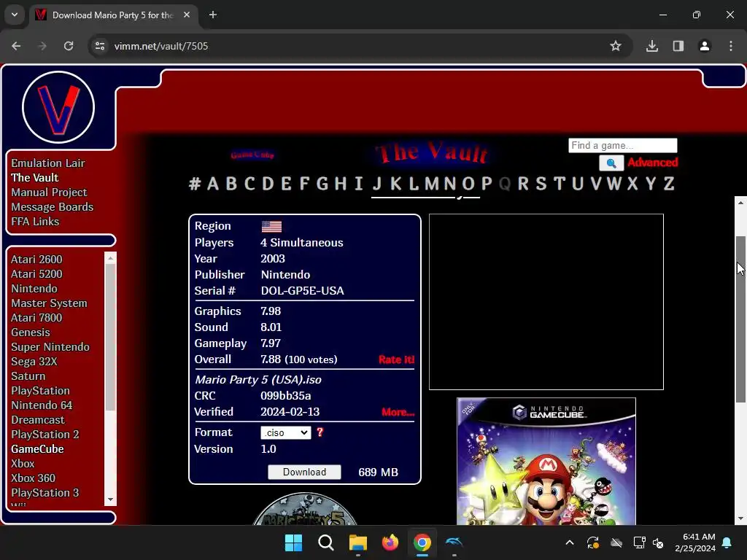The width and height of the screenshot is (747, 560).
Task: Open a new browser tab
Action: (213, 15)
